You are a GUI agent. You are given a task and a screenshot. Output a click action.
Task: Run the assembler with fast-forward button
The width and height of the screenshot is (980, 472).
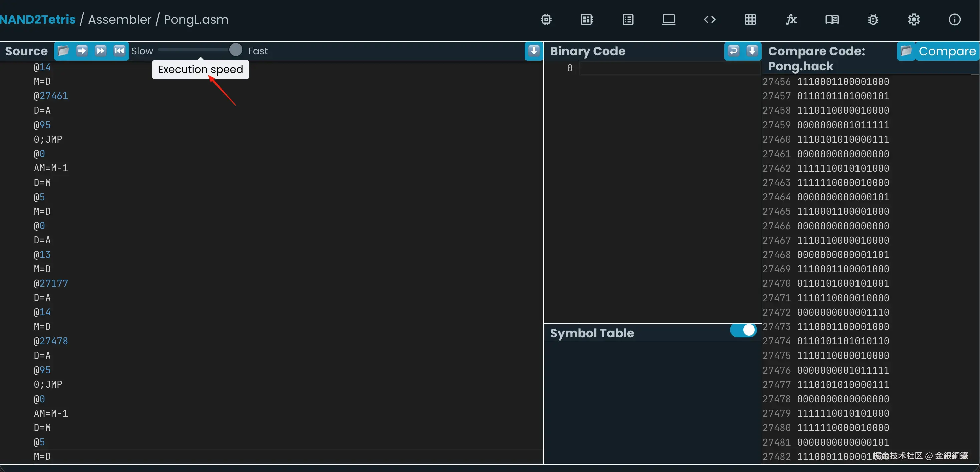coord(100,51)
